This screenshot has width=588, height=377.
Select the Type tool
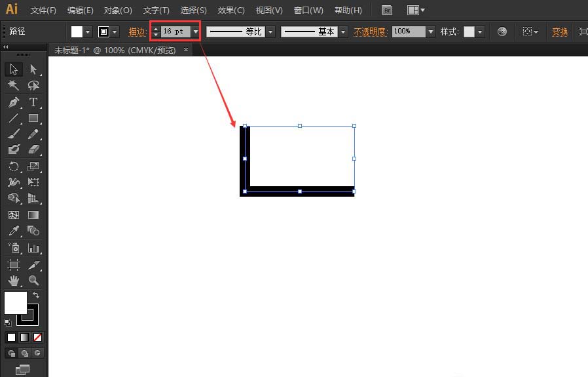(33, 102)
